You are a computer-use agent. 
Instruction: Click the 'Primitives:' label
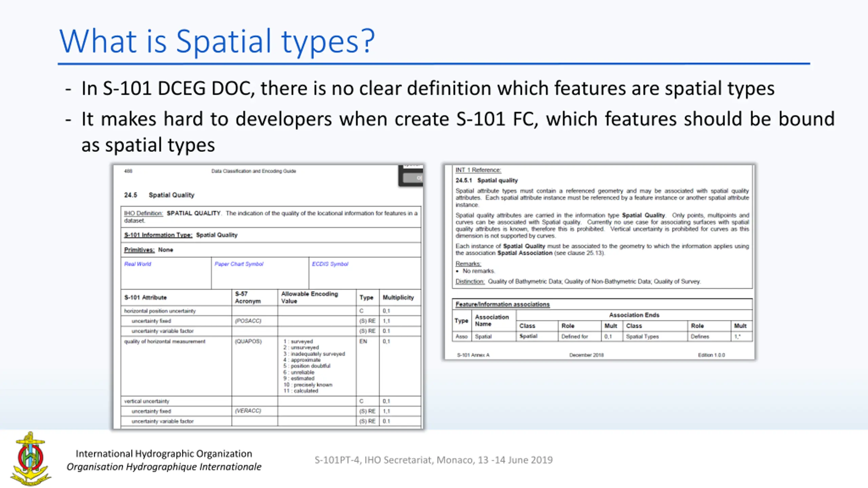[139, 250]
